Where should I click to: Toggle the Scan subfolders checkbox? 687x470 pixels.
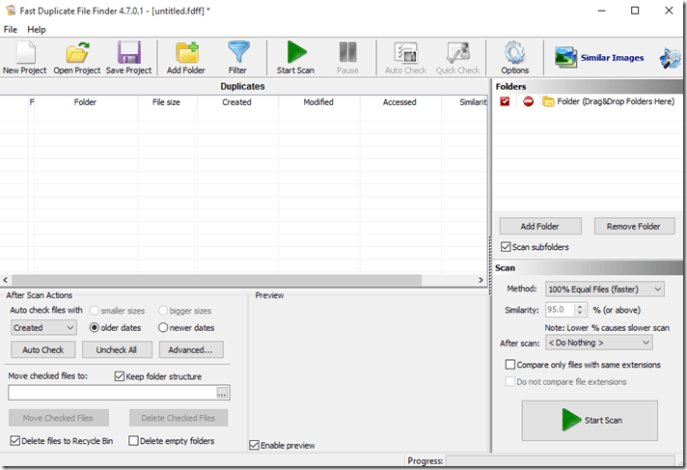click(x=506, y=247)
